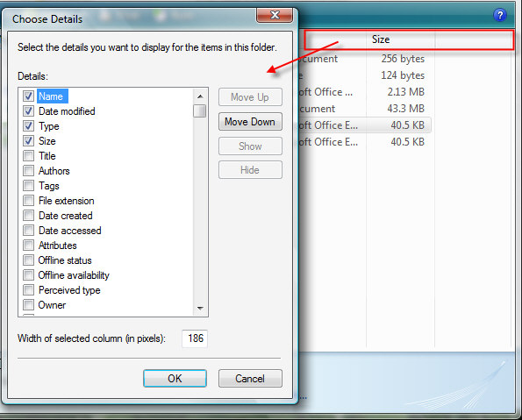Image resolution: width=522 pixels, height=420 pixels.
Task: Click the details list scrollbar thumb
Action: point(200,110)
